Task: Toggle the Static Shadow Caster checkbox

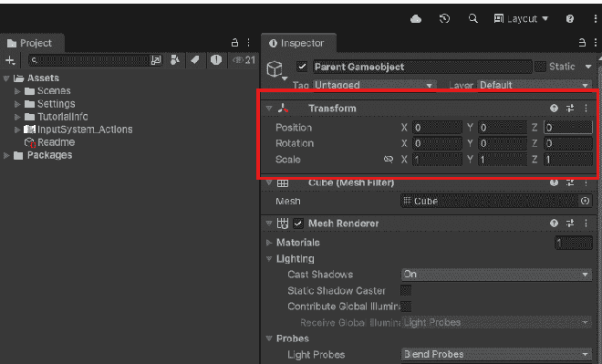Action: [x=406, y=290]
